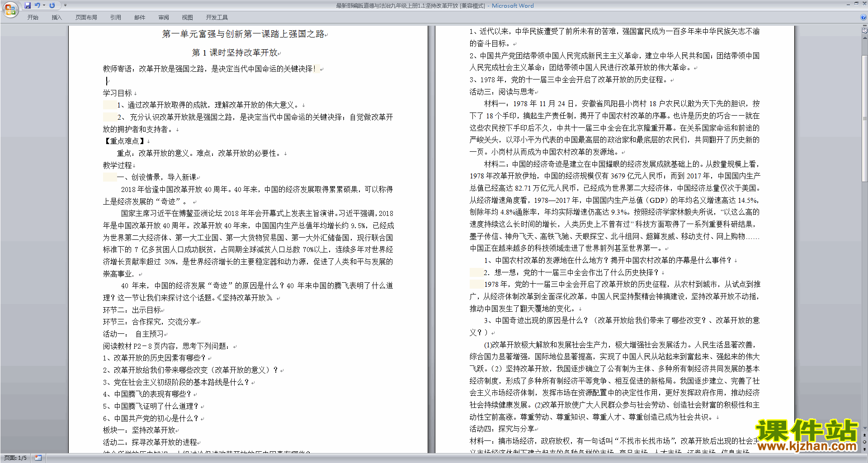Click the line 板块一：坚持改革开放
This screenshot has width=868, height=463.
pos(139,430)
